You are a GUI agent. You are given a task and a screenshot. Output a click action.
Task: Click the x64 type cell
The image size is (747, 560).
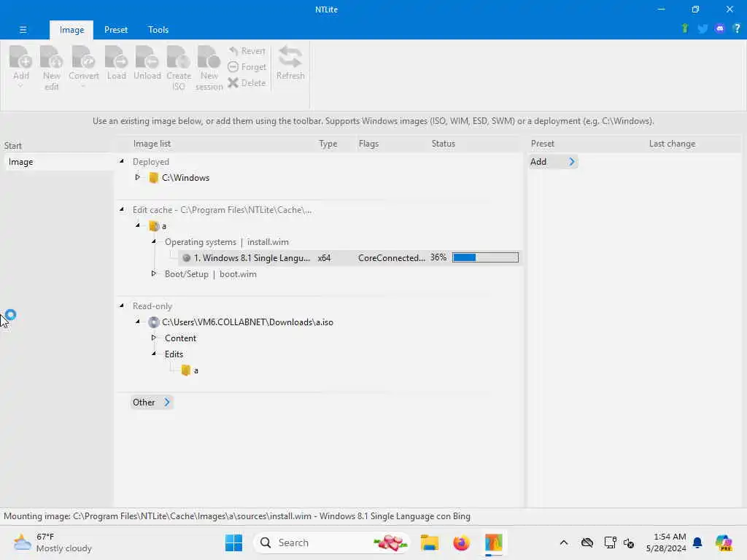click(x=324, y=258)
